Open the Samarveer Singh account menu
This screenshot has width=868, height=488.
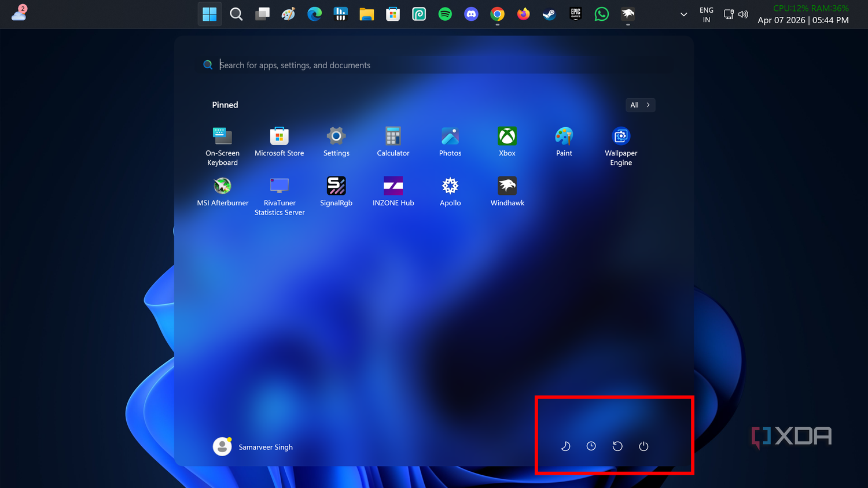253,446
